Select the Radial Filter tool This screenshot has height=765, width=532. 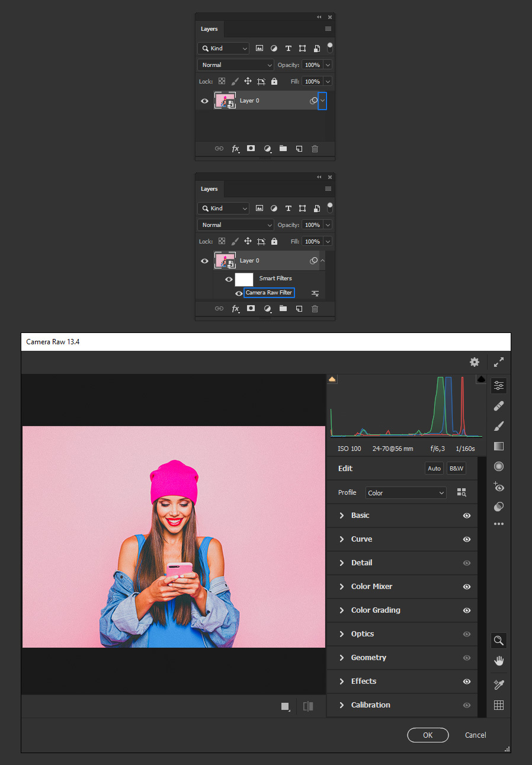click(x=499, y=466)
